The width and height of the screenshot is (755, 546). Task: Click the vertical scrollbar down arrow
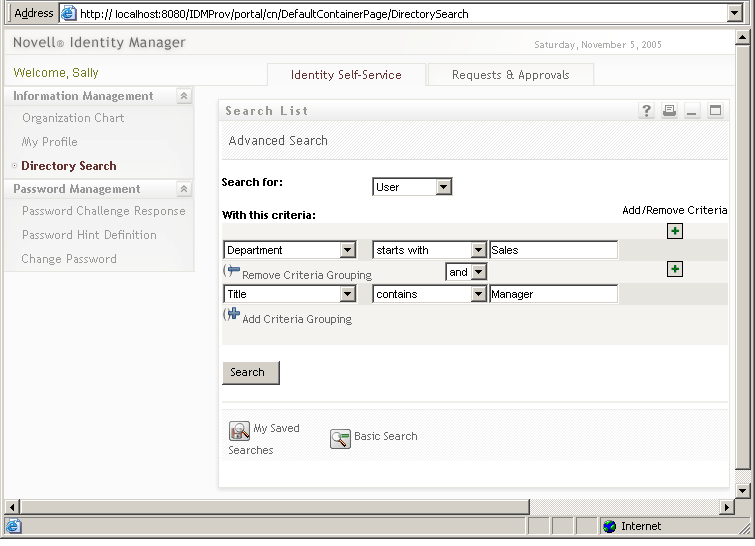tap(742, 491)
